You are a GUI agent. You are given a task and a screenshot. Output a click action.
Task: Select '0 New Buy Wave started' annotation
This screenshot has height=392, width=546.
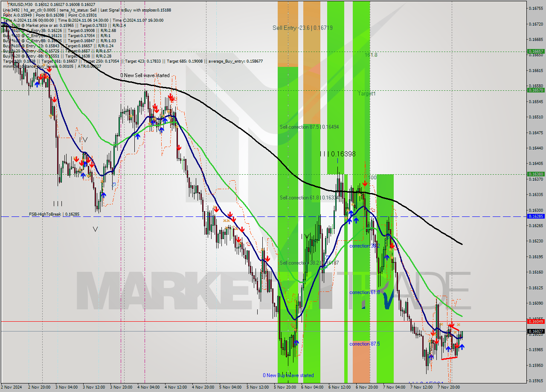[x=288, y=375]
